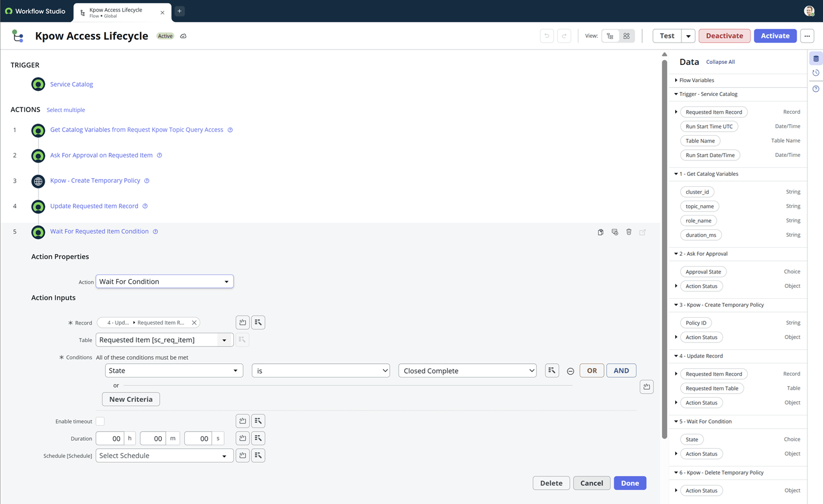
Task: Click the Test button
Action: click(667, 36)
